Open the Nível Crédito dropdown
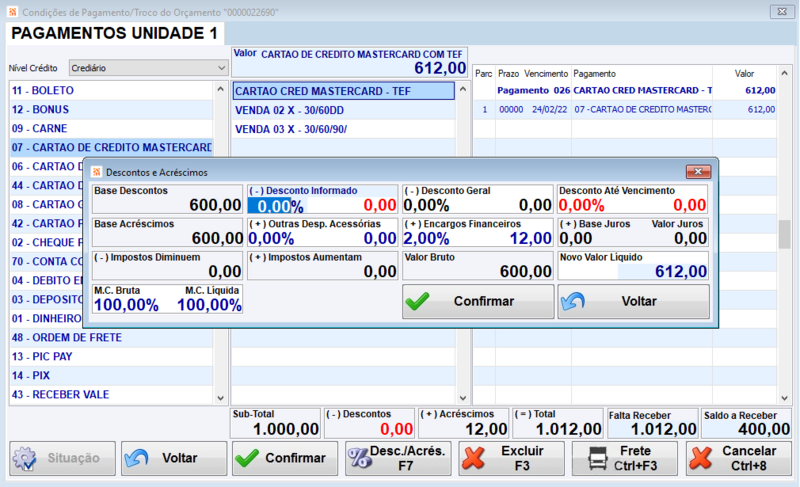The width and height of the screenshot is (800, 487). (148, 68)
